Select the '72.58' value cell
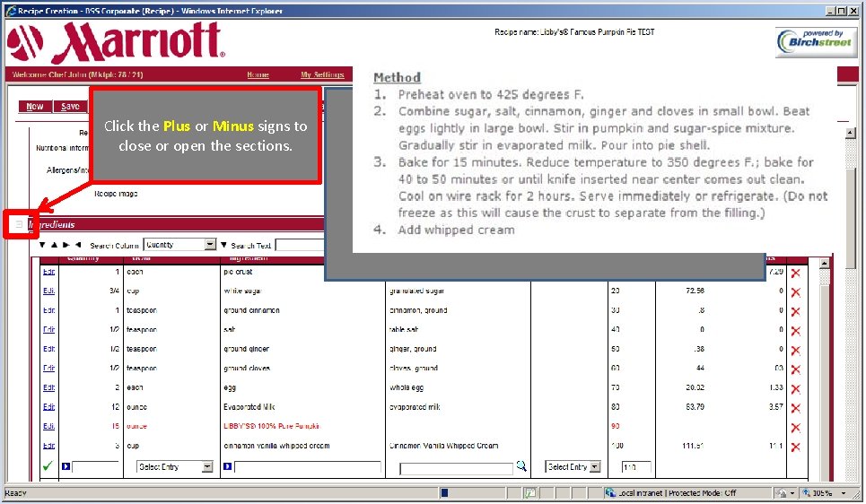866x504 pixels. point(695,291)
